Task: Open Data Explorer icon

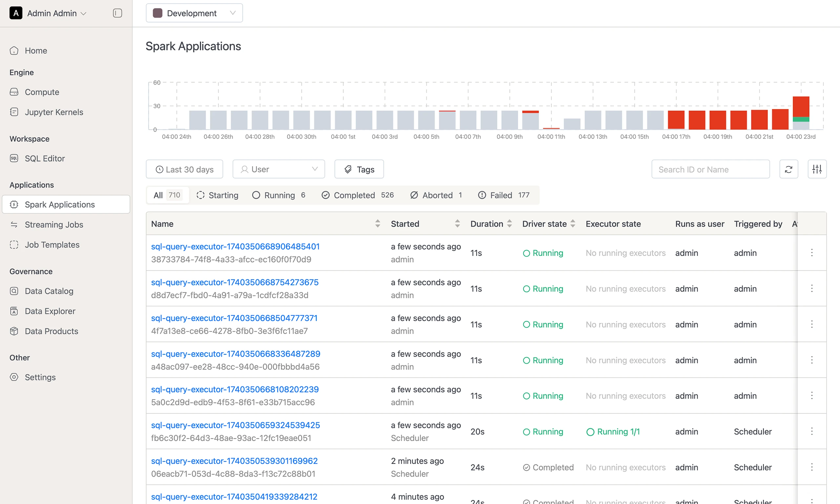Action: [x=14, y=311]
